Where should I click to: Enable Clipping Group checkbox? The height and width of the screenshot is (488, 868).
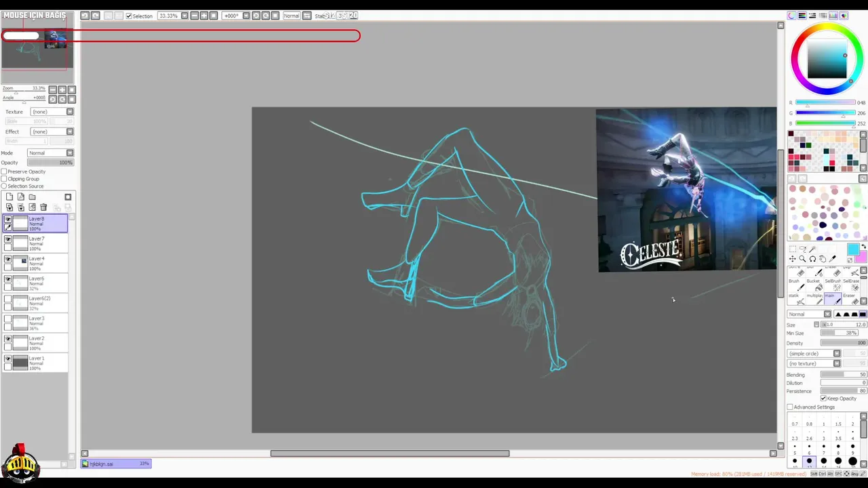(x=4, y=179)
